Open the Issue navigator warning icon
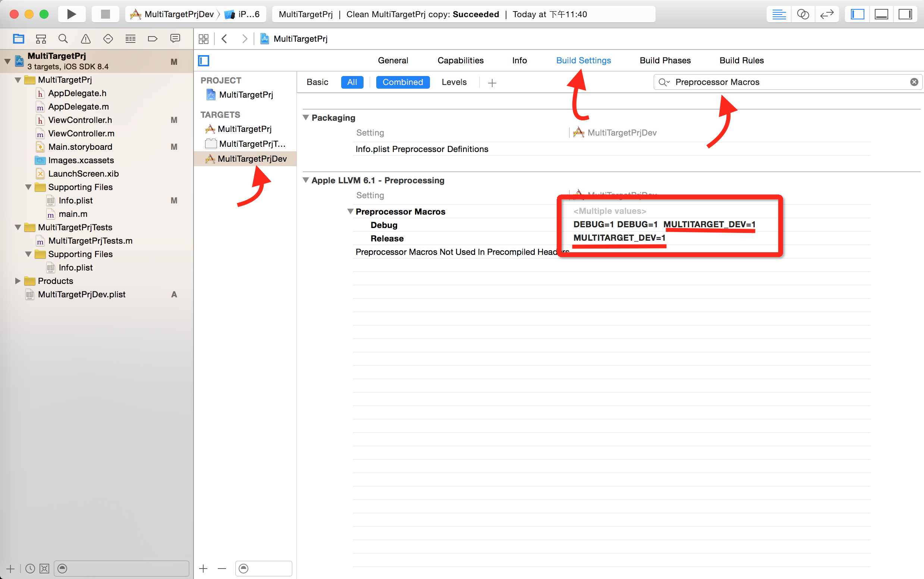Image resolution: width=924 pixels, height=579 pixels. (85, 39)
